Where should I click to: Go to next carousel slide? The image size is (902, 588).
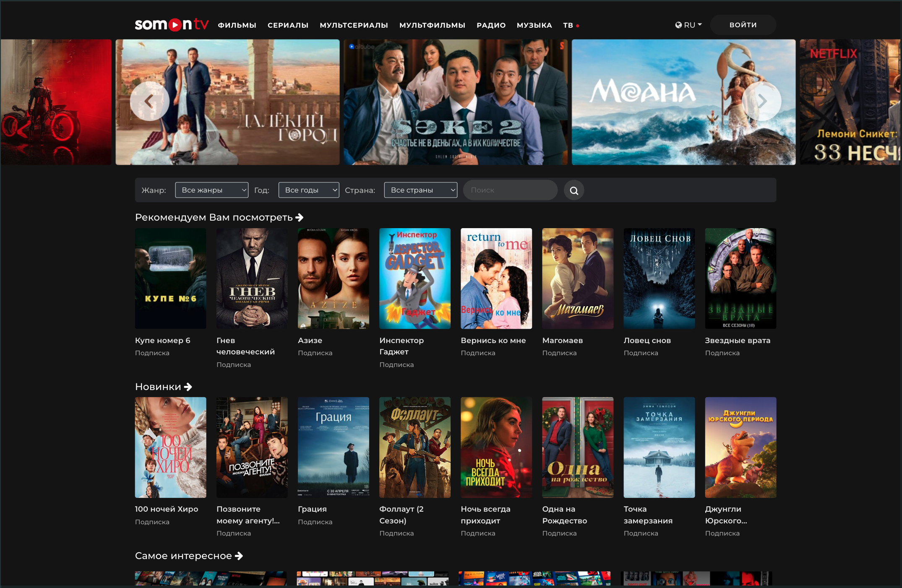(x=761, y=101)
